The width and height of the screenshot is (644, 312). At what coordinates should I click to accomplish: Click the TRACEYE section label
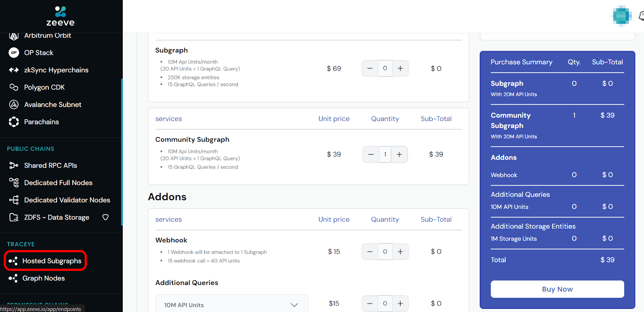(x=21, y=244)
